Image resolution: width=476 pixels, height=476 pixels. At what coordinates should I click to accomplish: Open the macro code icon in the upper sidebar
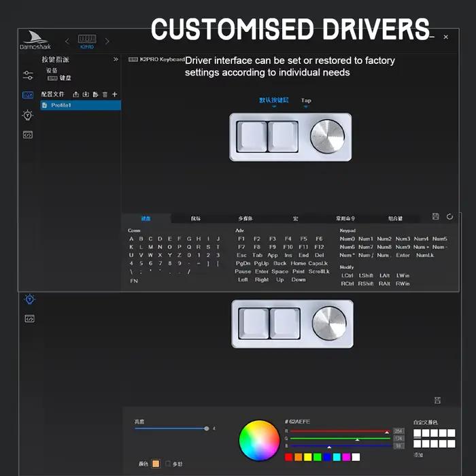coord(28,135)
